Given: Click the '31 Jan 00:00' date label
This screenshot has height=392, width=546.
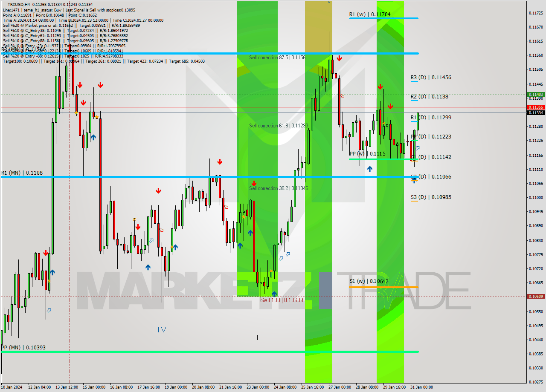Looking at the screenshot, I should [421, 387].
